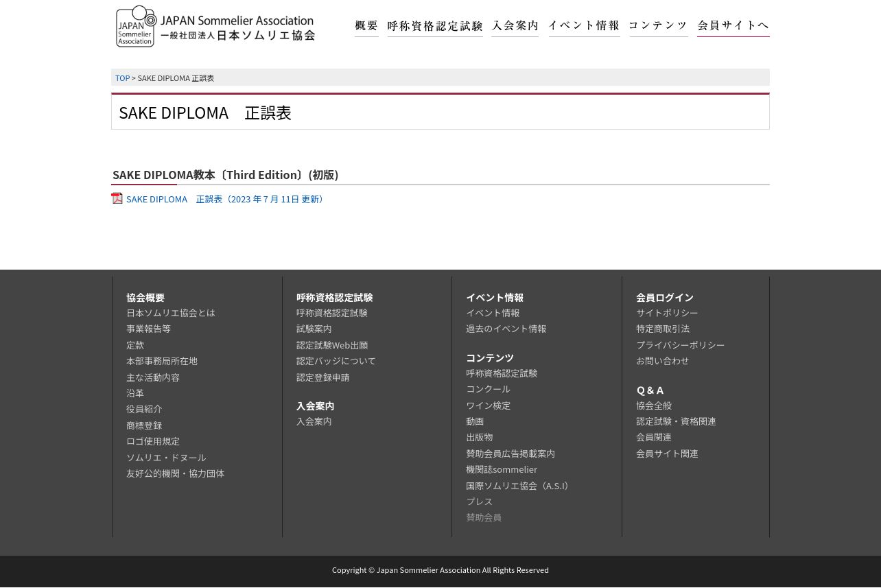
Task: Open the 機関誌sommelier footer link
Action: coord(502,469)
